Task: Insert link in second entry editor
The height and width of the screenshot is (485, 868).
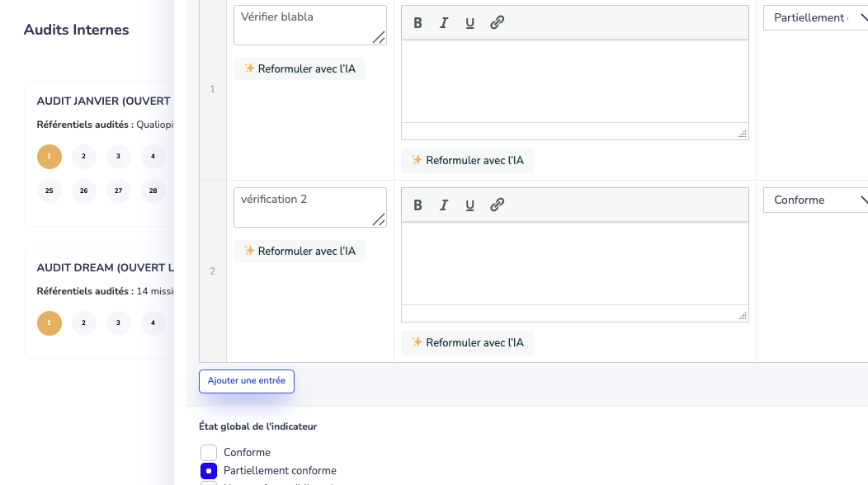Action: (x=497, y=205)
